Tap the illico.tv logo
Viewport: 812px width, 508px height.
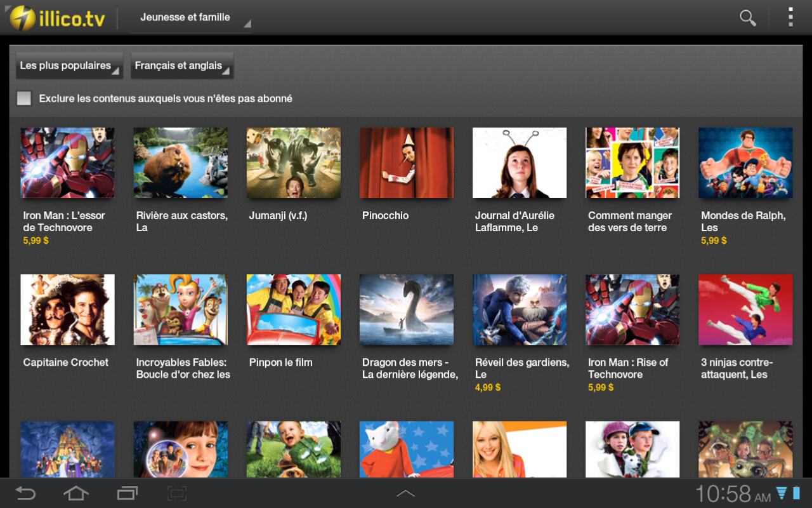click(58, 18)
